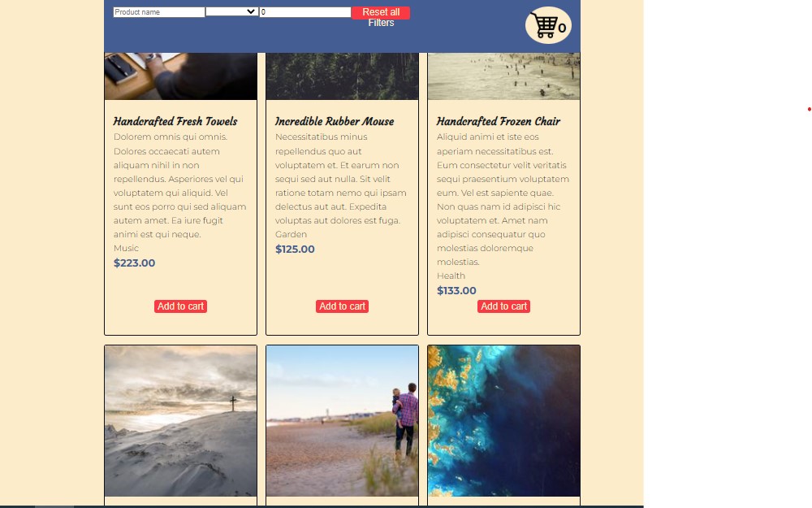812x508 pixels.
Task: Open the Handcrafted Fresh Towels title
Action: click(x=175, y=121)
